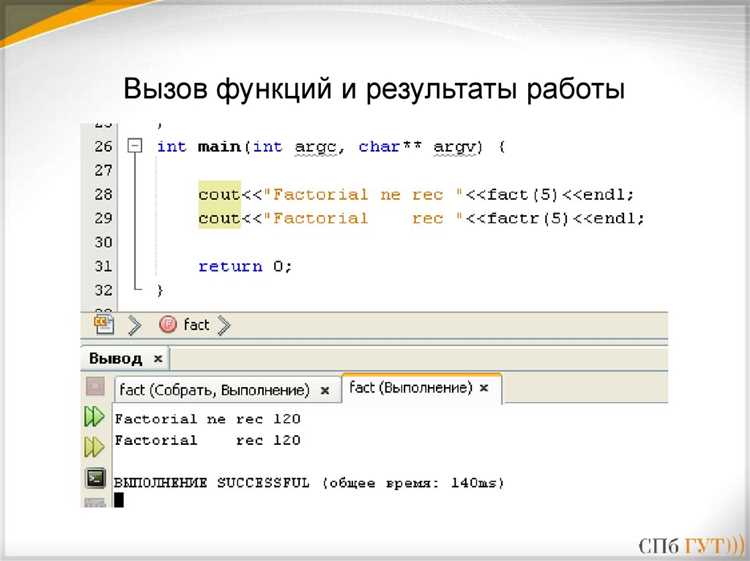
Task: Click highlighted cout on line 29
Action: click(x=219, y=218)
